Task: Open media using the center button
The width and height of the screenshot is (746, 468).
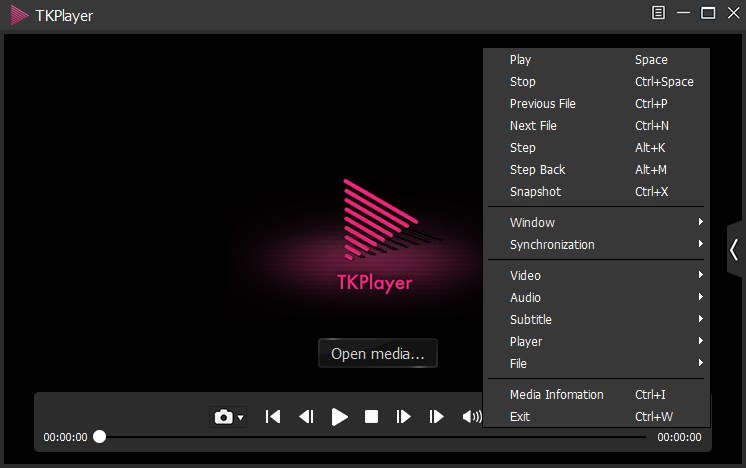Action: (378, 353)
